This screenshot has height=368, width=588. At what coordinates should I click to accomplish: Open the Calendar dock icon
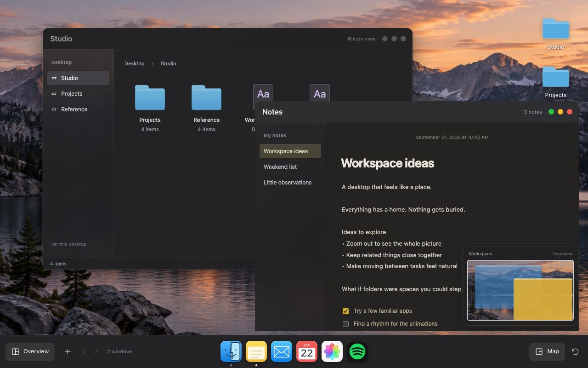[x=307, y=351]
